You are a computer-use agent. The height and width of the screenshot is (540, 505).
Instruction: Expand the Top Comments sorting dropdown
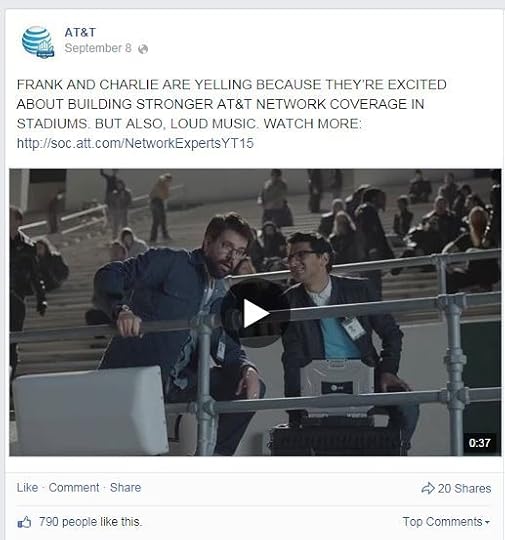(x=446, y=522)
